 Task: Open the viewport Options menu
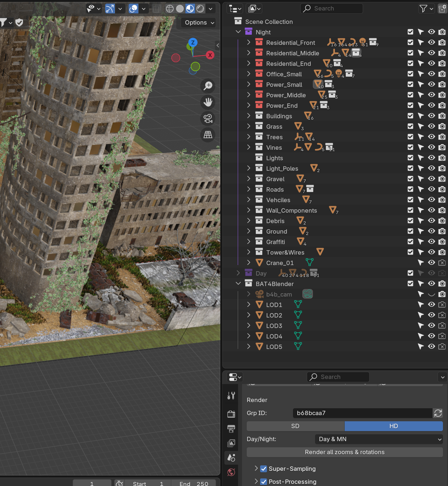pos(199,22)
